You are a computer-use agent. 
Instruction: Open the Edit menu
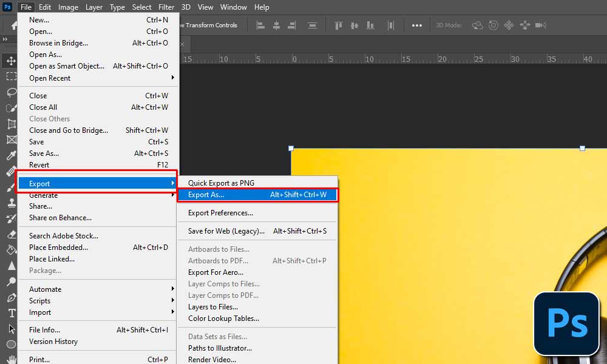point(45,7)
